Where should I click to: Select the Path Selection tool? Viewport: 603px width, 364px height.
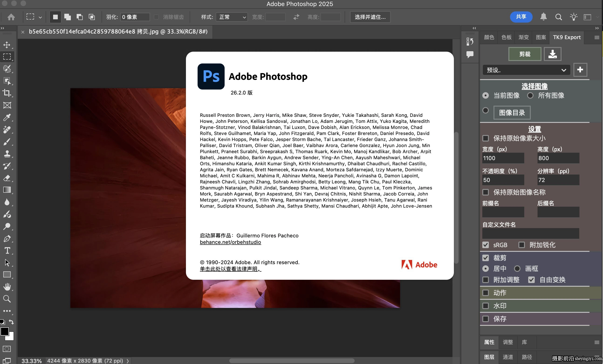click(x=7, y=263)
